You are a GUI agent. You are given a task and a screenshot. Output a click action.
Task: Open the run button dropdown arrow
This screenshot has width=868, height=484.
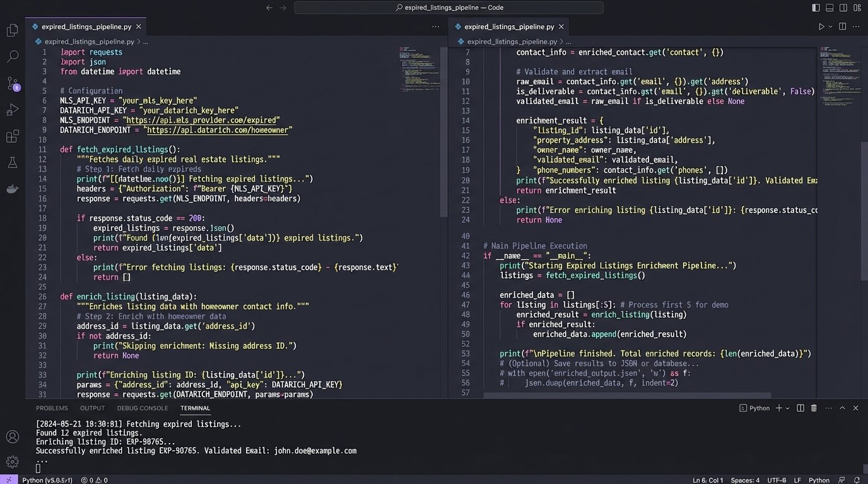pos(830,26)
